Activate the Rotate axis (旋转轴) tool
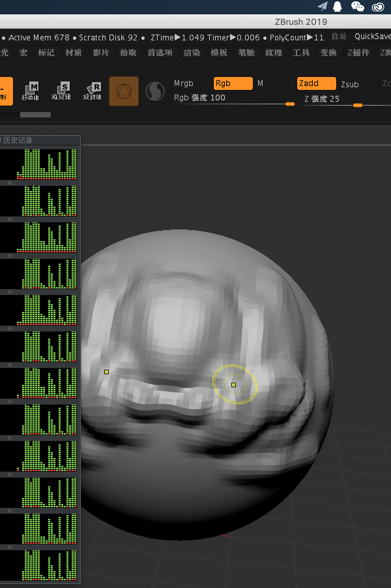This screenshot has width=391, height=588. (93, 91)
